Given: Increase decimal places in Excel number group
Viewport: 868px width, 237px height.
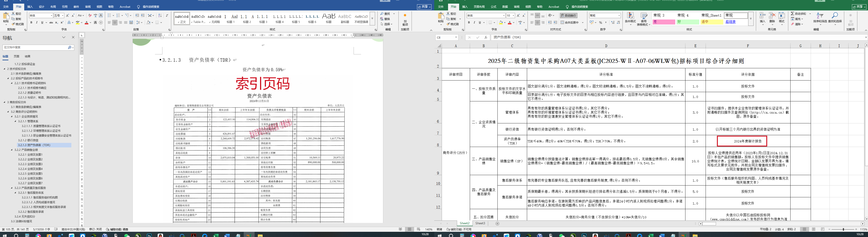Looking at the screenshot, I should tap(612, 23).
